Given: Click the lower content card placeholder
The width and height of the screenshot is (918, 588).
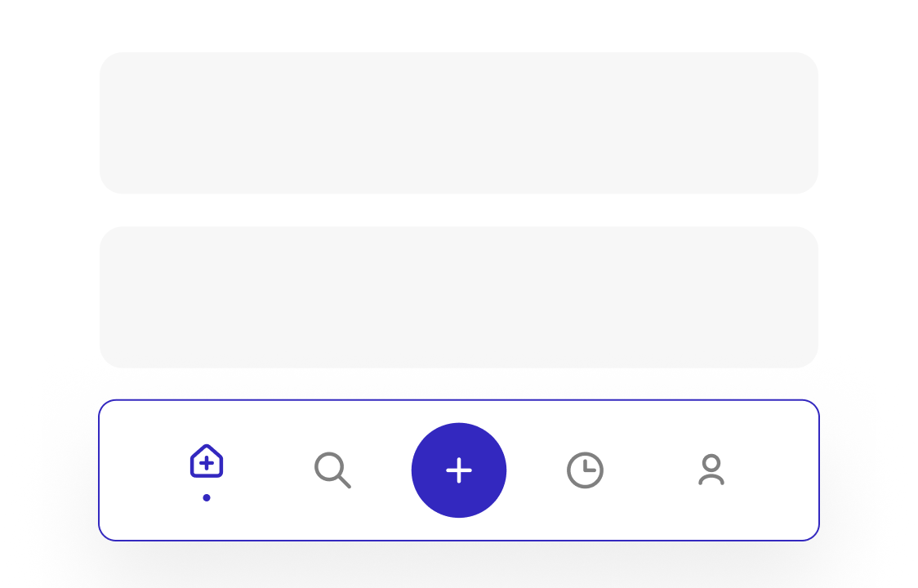Looking at the screenshot, I should [459, 297].
